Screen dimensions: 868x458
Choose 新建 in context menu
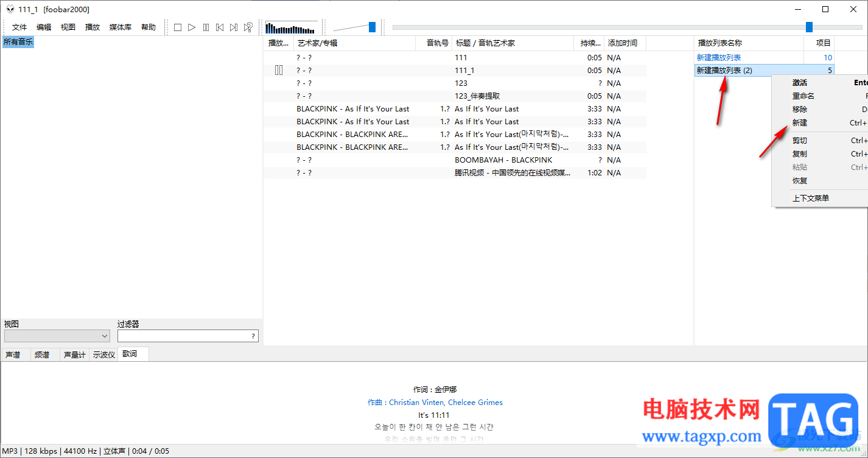coord(820,123)
